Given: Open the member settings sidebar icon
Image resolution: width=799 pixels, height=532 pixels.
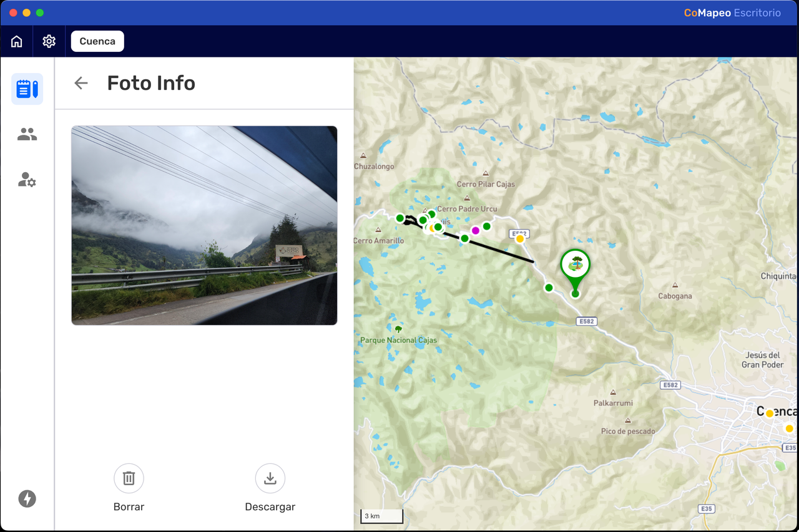Looking at the screenshot, I should coord(27,180).
